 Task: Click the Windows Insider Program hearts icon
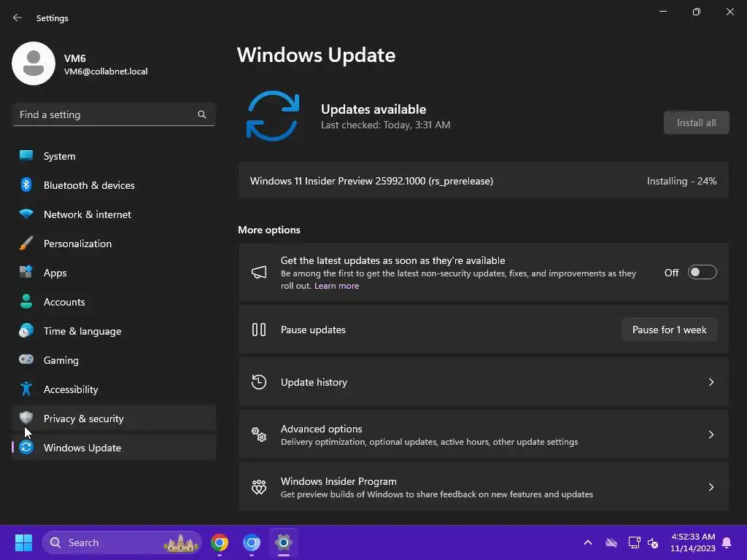coord(259,486)
